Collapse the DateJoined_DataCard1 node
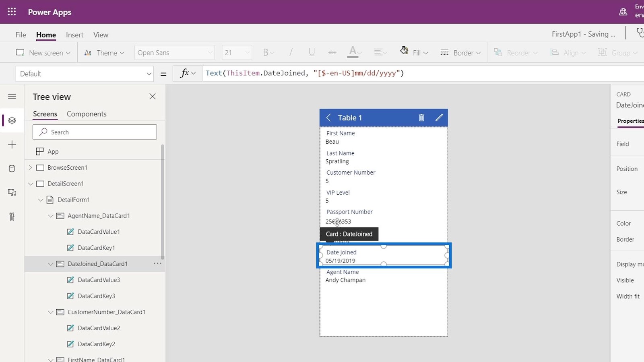 [x=50, y=264]
